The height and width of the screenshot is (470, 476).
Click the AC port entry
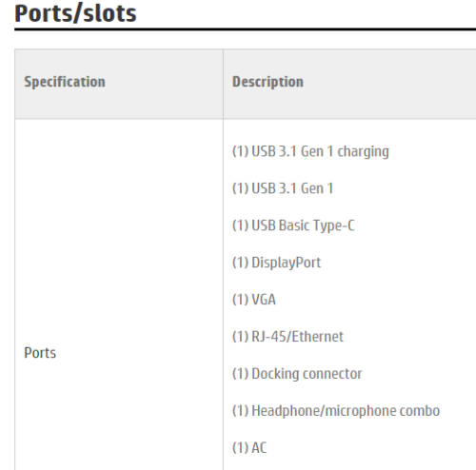[249, 447]
